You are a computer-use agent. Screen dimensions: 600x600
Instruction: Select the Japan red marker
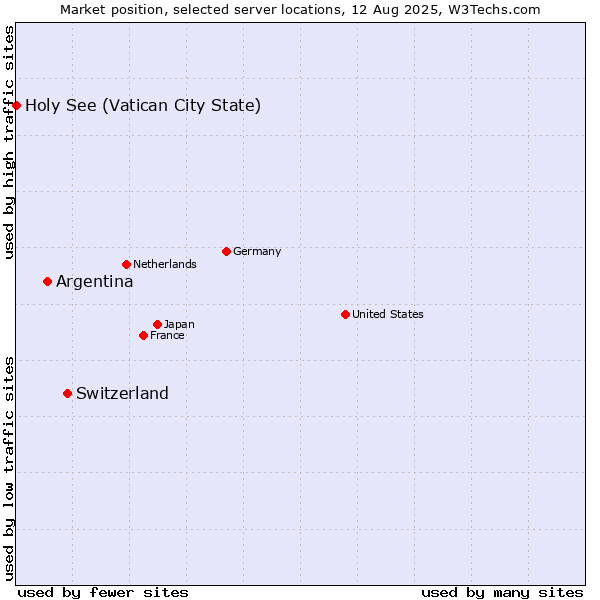157,324
